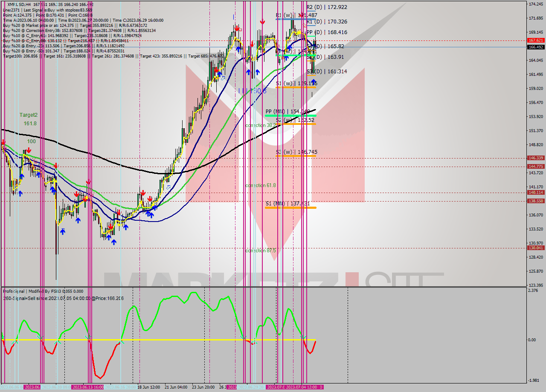Select the 'correction 61.8' Fibonacci label
This screenshot has width=546, height=392.
260,185
